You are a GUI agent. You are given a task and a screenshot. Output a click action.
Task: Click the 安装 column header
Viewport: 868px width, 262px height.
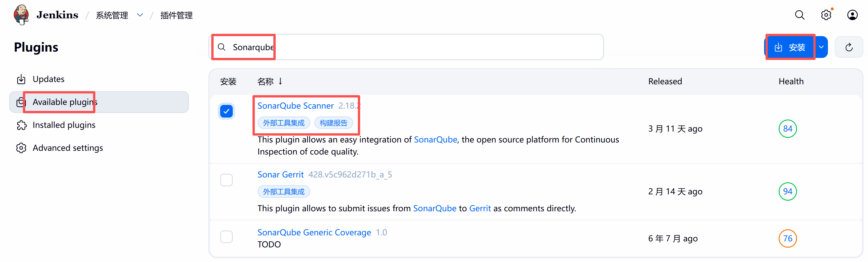(x=228, y=82)
